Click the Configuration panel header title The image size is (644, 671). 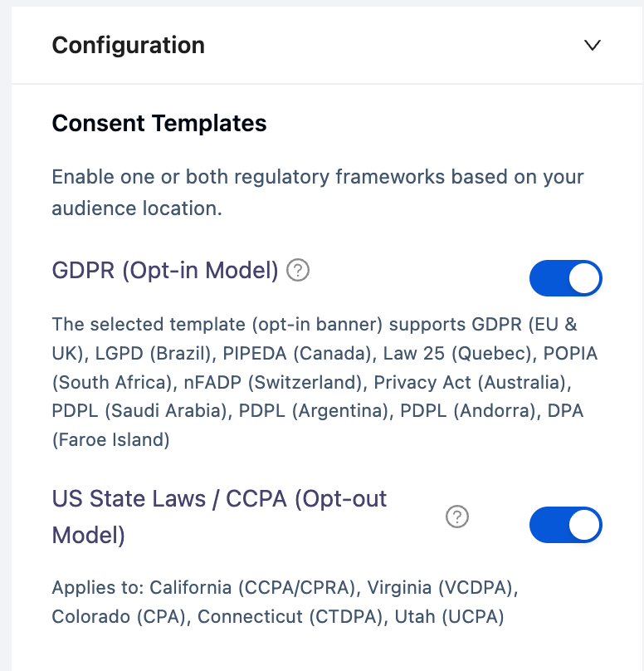[128, 45]
